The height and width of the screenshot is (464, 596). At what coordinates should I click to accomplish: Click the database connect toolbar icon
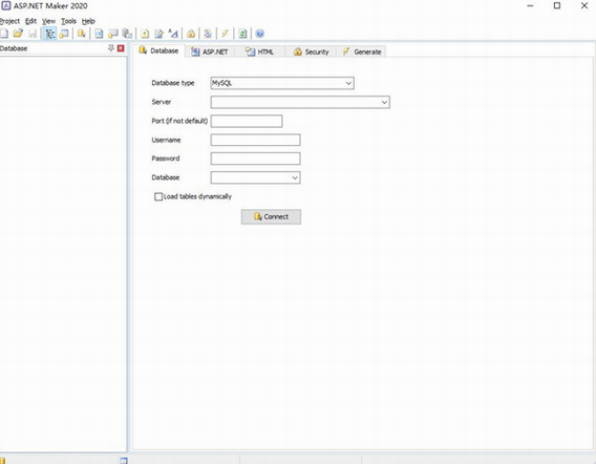pyautogui.click(x=81, y=33)
